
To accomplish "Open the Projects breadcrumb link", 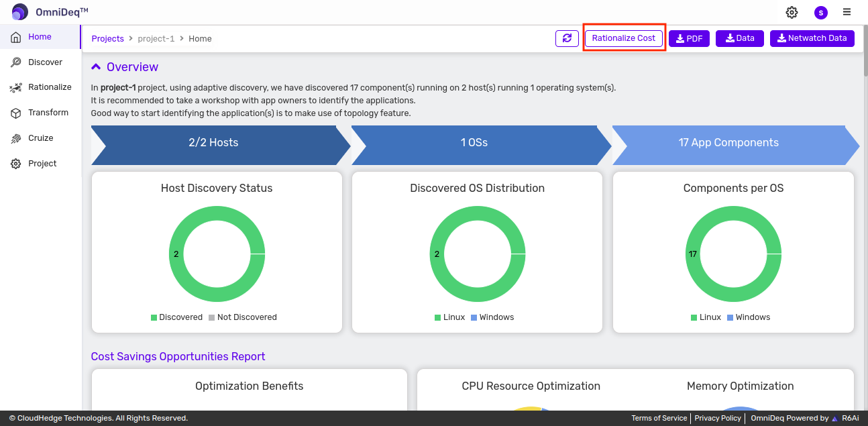I will coord(107,39).
